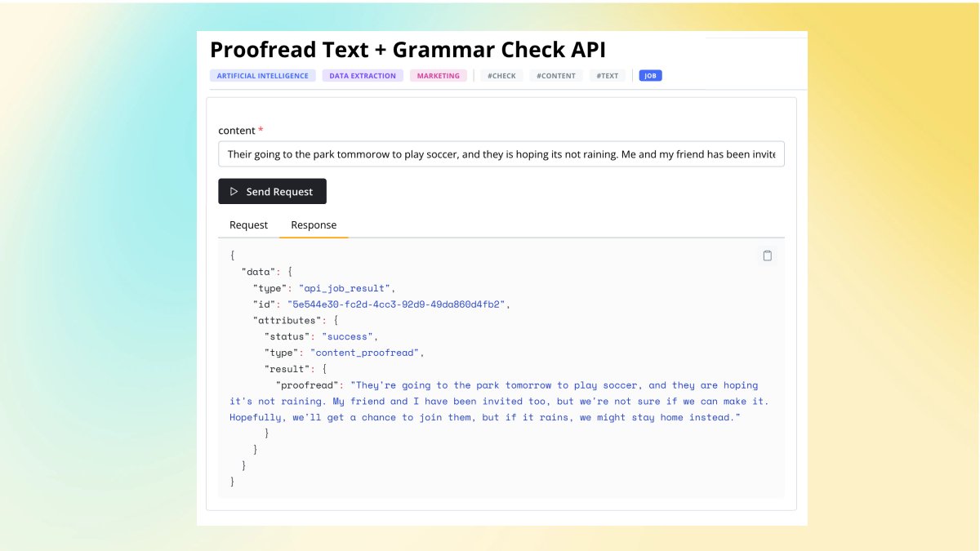The height and width of the screenshot is (551, 980).
Task: Click the "result" key in JSON
Action: click(x=287, y=369)
